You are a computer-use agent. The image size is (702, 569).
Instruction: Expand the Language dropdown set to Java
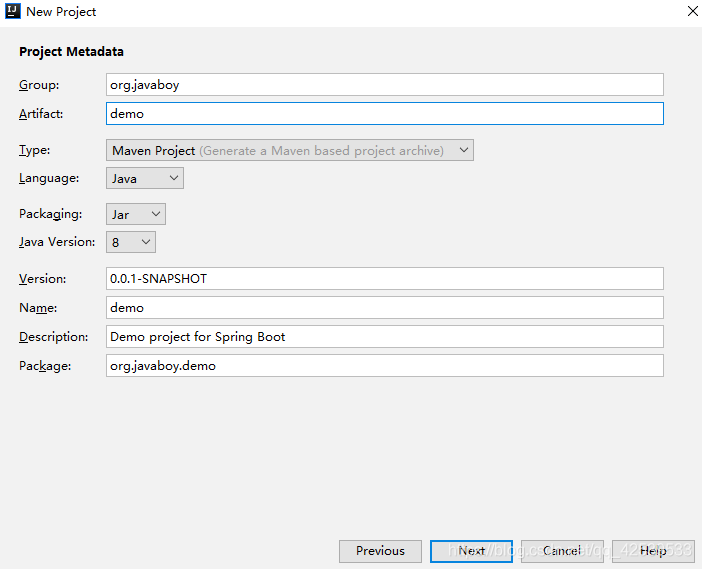145,178
